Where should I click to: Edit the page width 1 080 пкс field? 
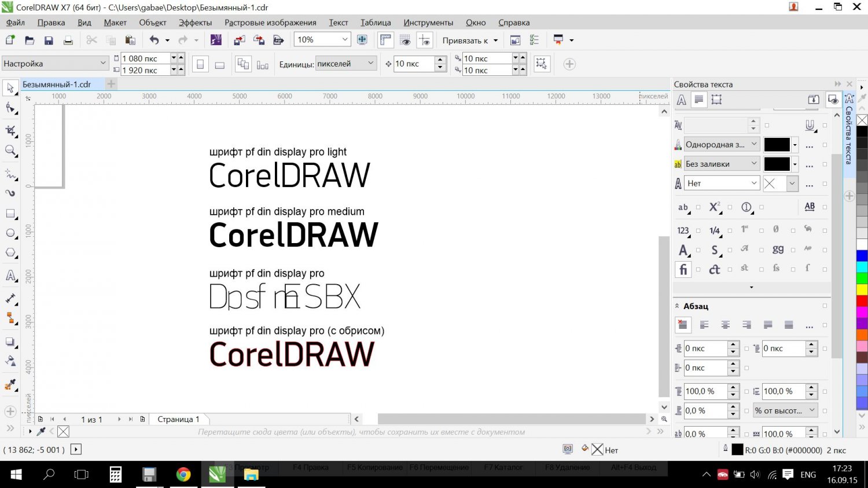145,58
